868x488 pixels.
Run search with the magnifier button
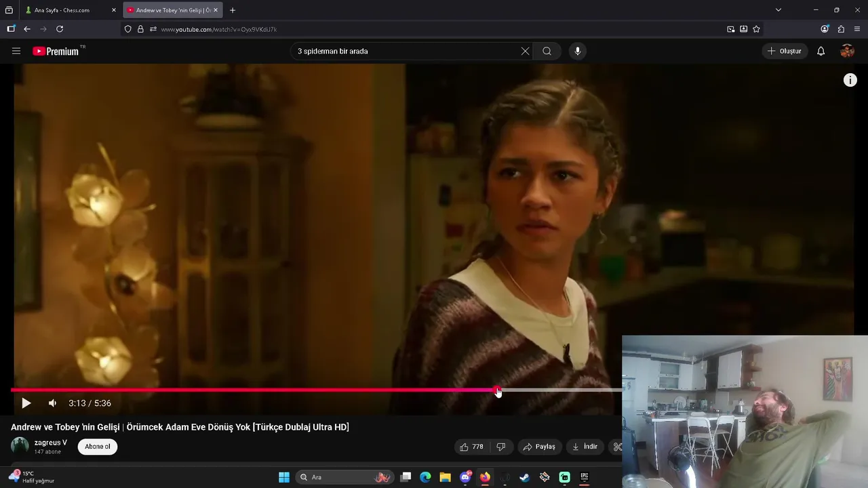coord(547,51)
